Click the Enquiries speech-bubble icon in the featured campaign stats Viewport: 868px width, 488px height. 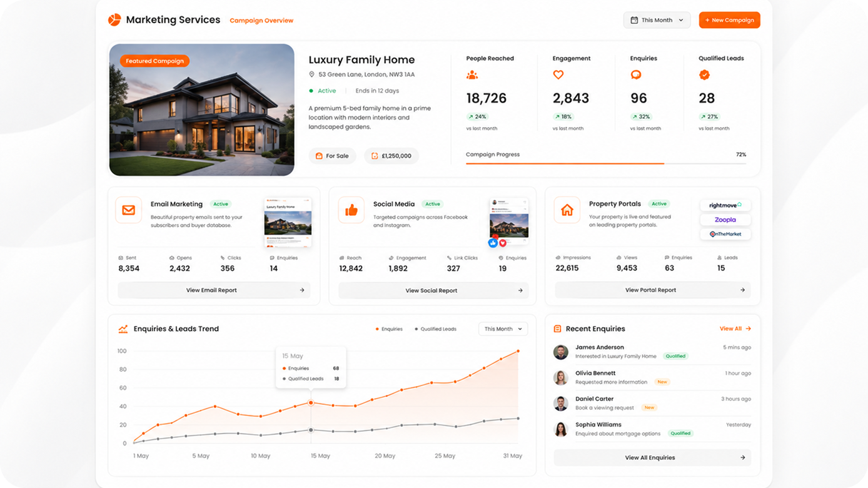coord(636,75)
